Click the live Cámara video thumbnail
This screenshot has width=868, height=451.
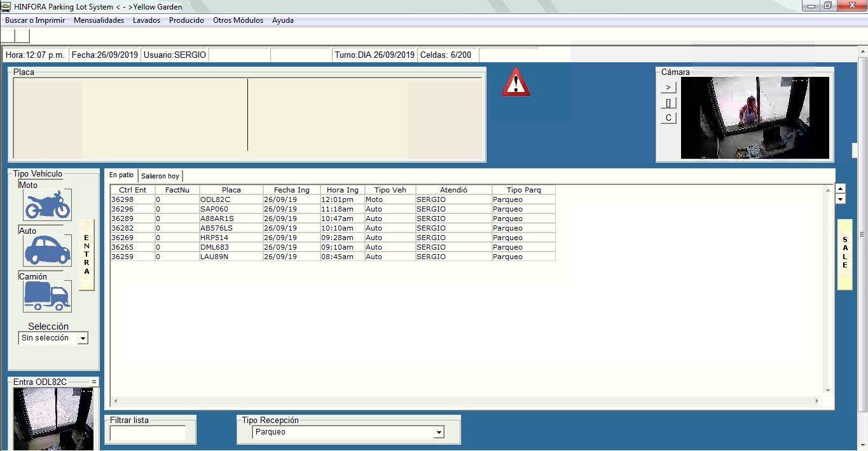coord(755,118)
